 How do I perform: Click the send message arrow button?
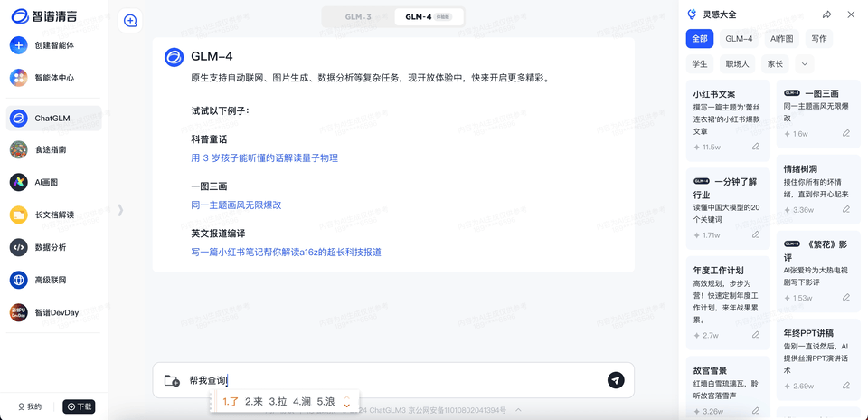coord(616,380)
